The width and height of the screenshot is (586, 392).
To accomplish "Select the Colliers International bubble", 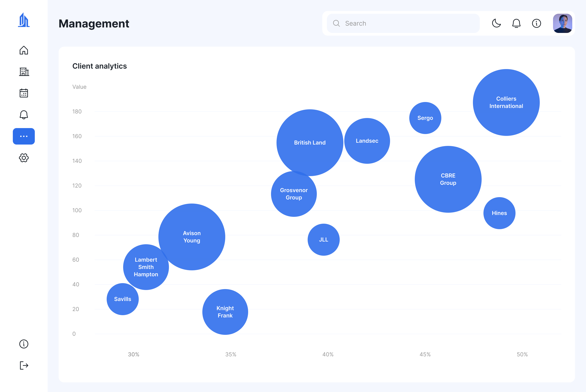I will (x=506, y=102).
